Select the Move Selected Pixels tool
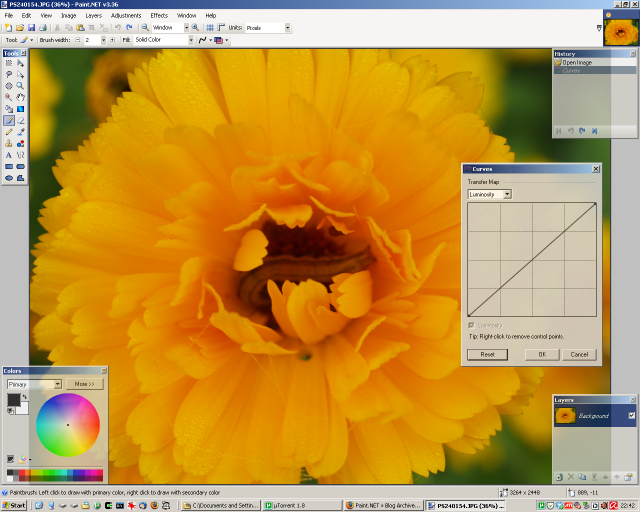Image resolution: width=640 pixels, height=512 pixels. click(x=20, y=63)
